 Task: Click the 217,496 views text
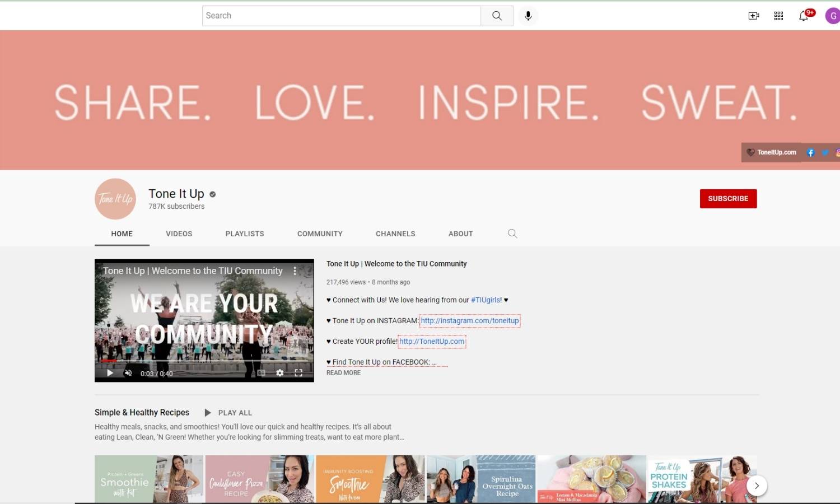point(346,282)
